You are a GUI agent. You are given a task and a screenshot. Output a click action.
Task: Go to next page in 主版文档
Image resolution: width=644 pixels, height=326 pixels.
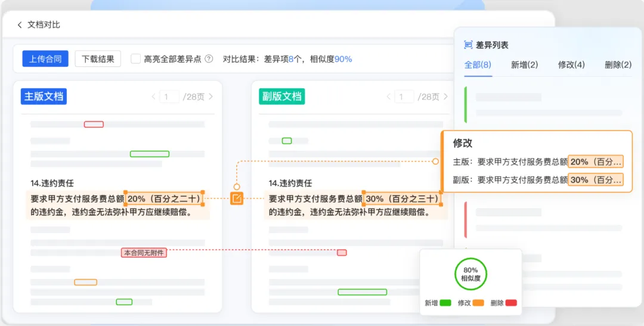[210, 97]
